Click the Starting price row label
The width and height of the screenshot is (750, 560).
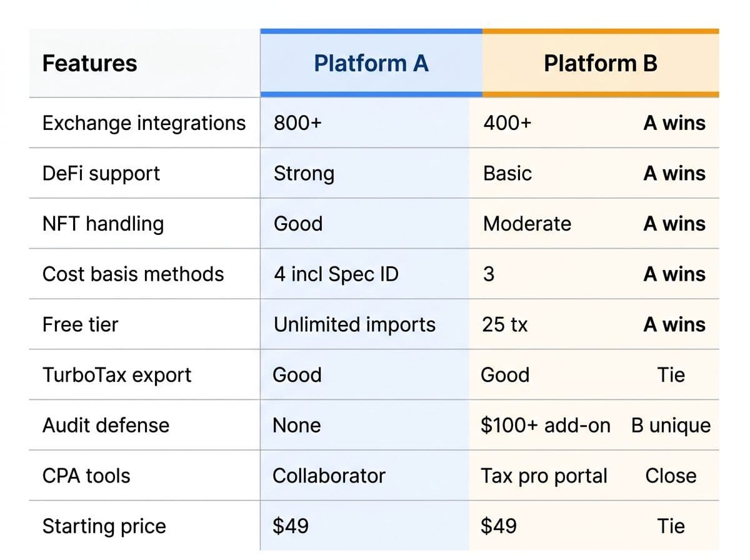(104, 526)
